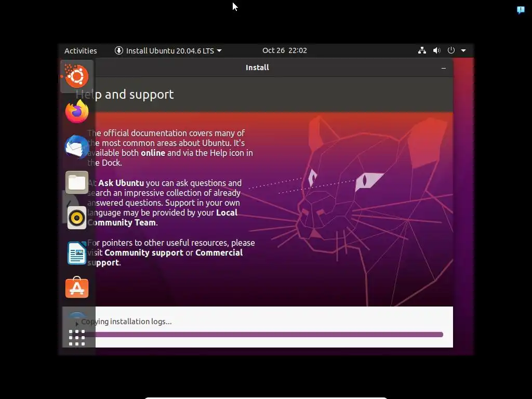The height and width of the screenshot is (399, 532).
Task: Click the installer download icon in top bar
Action: click(x=119, y=50)
